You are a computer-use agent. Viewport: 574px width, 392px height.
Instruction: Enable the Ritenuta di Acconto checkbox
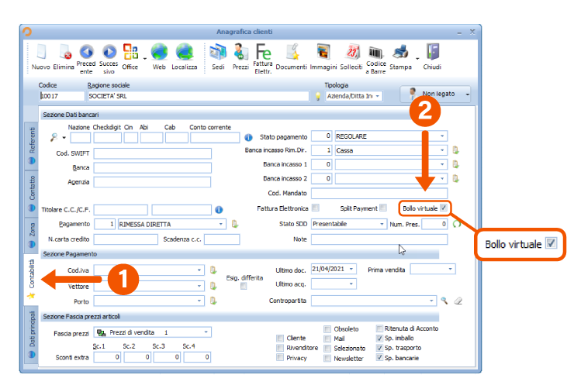379,328
